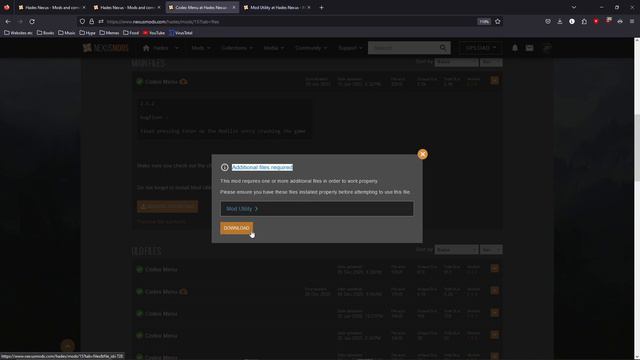Screen dimensions: 640x360
Task: Click the red extension icon in the toolbar
Action: pos(596,21)
